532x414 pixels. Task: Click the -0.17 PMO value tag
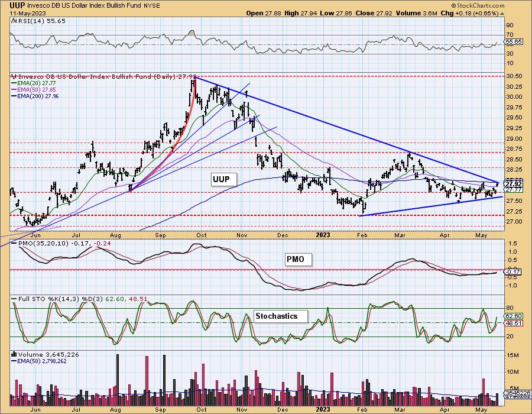513,272
